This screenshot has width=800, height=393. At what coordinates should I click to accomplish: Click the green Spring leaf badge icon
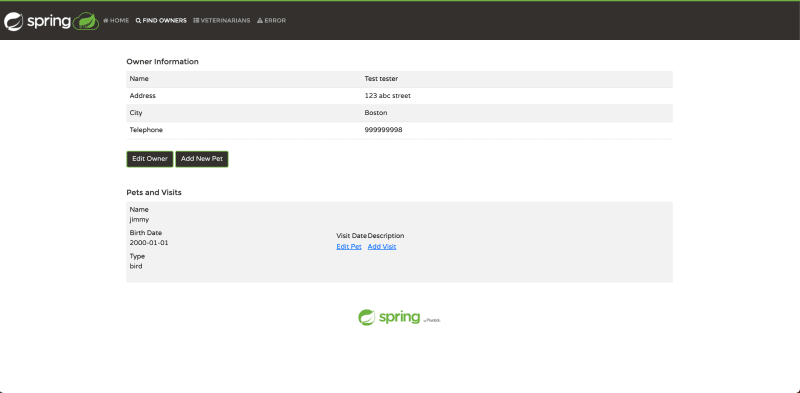click(x=86, y=21)
